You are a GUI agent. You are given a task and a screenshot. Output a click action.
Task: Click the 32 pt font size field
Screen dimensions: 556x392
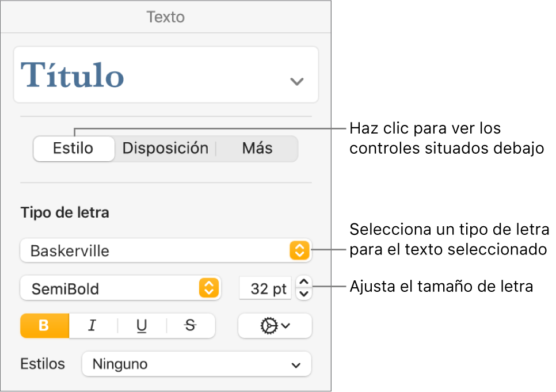(265, 288)
